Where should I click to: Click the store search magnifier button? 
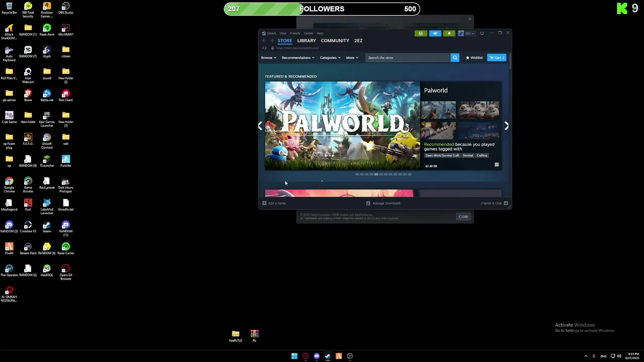pos(455,58)
